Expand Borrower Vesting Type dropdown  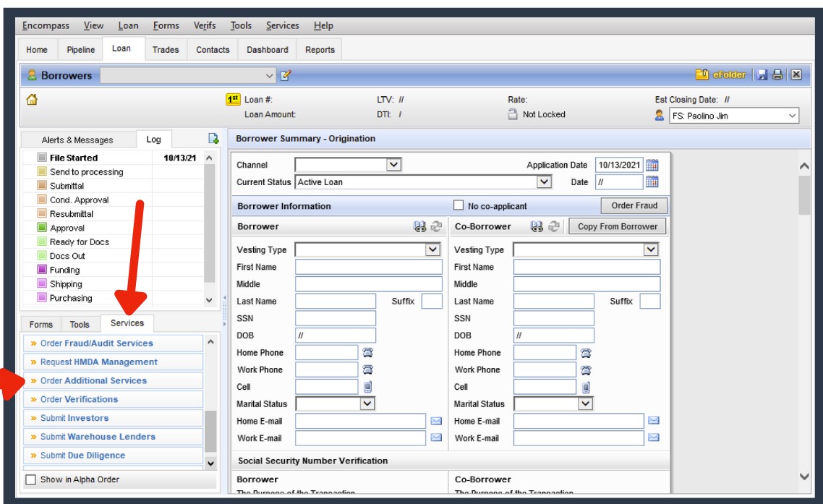tap(433, 249)
